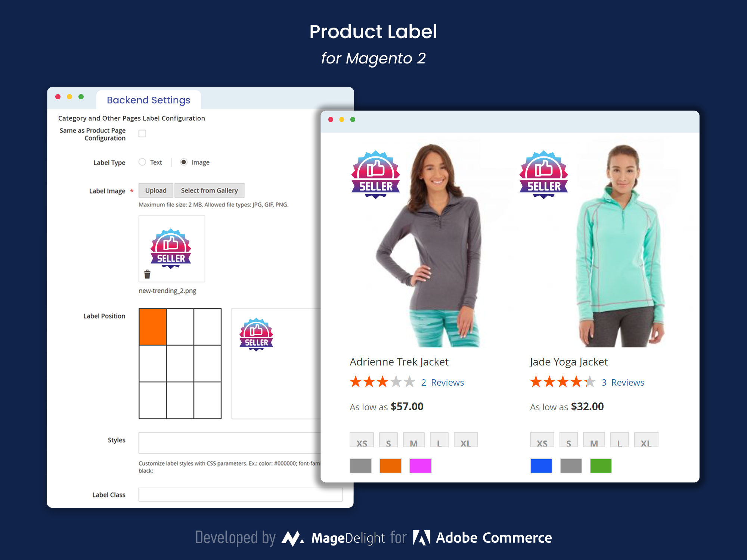Pick gray color swatch for Adrienne Trek Jacket
The image size is (747, 560).
click(x=361, y=466)
